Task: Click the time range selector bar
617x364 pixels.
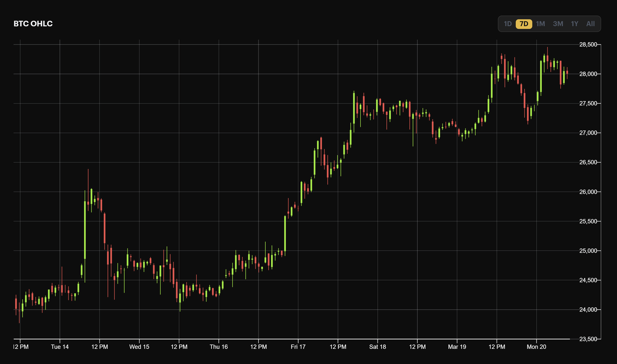Action: point(549,24)
